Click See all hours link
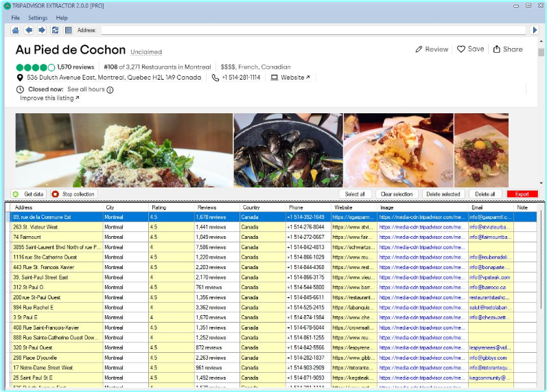The image size is (547, 392). pyautogui.click(x=86, y=89)
